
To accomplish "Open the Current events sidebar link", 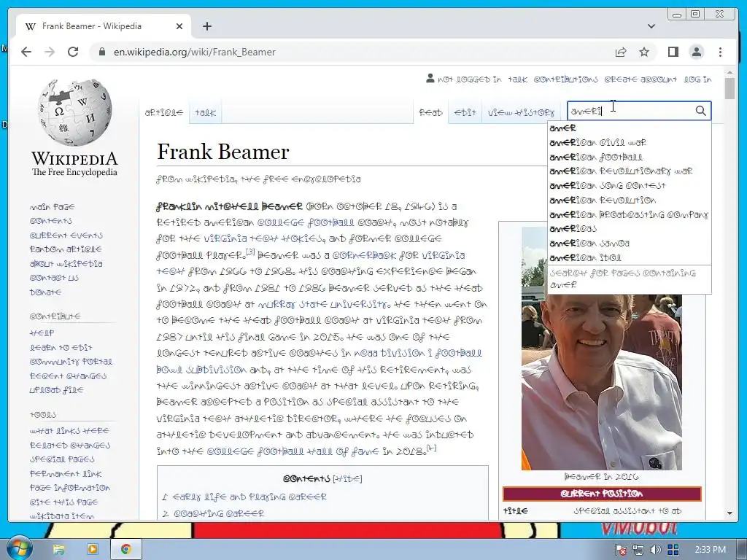I will coord(66,236).
